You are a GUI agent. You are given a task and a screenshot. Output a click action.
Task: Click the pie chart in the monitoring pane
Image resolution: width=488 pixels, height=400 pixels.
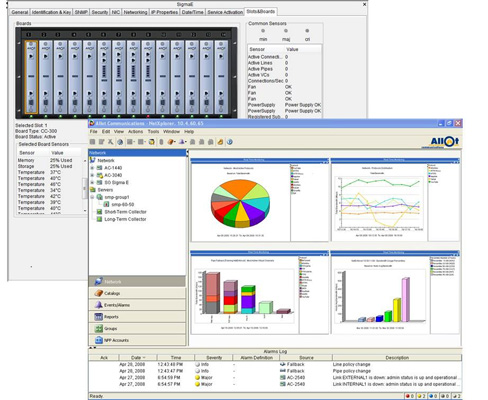coord(240,203)
